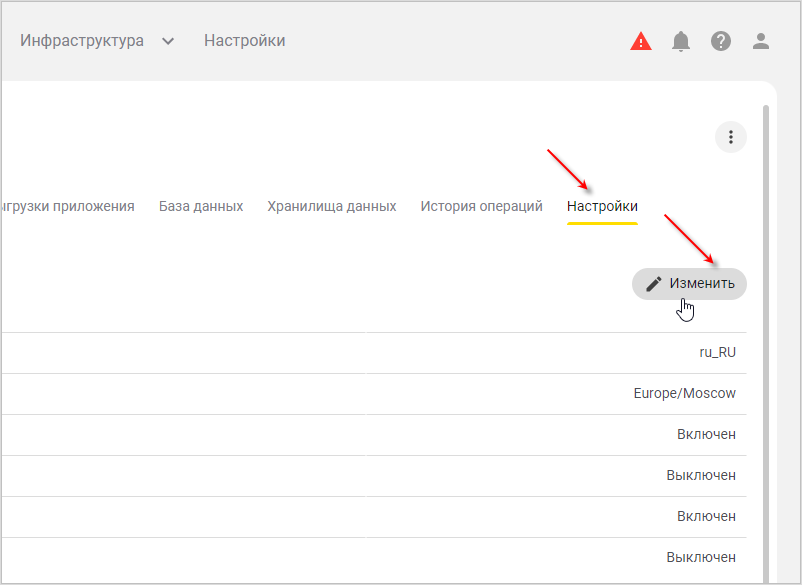Switch to the База данных tab

[201, 206]
